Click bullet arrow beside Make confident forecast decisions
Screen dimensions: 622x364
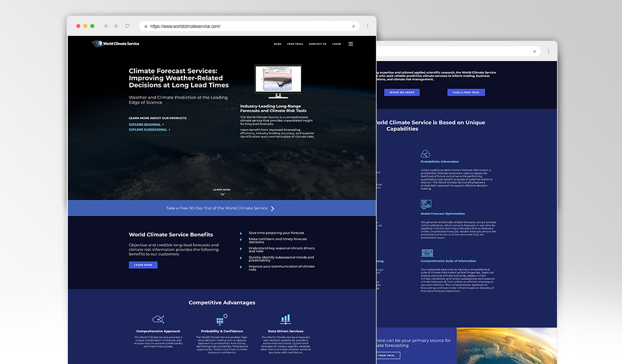pyautogui.click(x=241, y=240)
